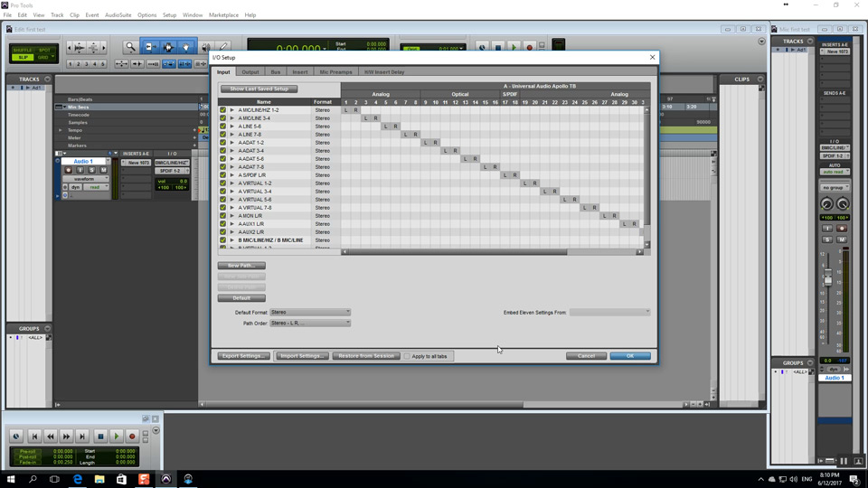Click Play in the floating Transport window
The image size is (868, 488).
[x=117, y=436]
